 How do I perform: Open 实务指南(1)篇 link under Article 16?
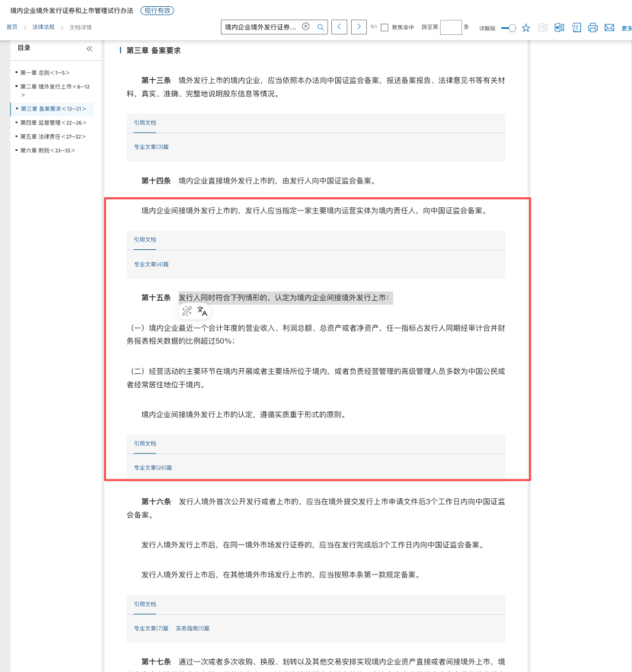point(193,629)
